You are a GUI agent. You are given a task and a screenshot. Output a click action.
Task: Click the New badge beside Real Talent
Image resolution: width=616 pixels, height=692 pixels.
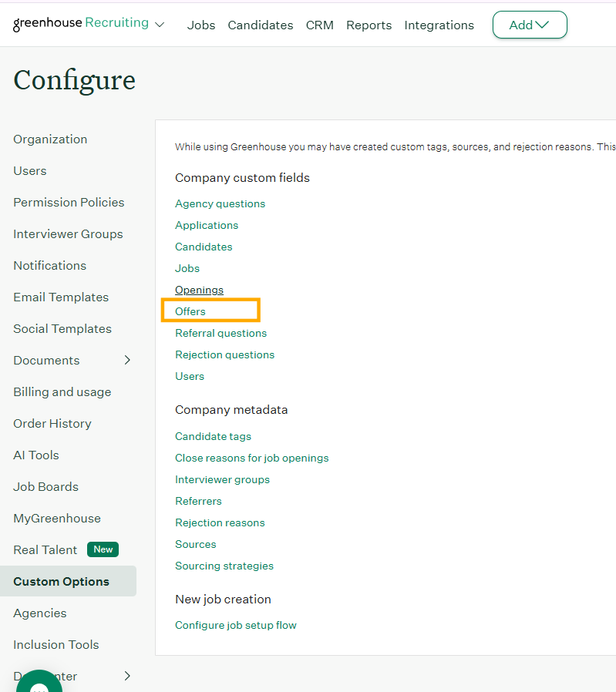[x=103, y=549]
